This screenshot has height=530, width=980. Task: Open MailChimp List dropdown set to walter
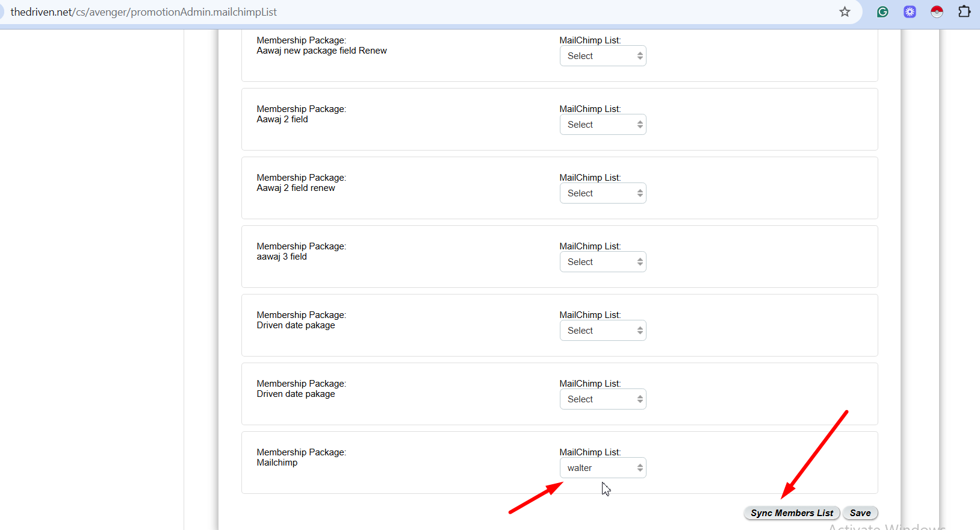tap(603, 468)
